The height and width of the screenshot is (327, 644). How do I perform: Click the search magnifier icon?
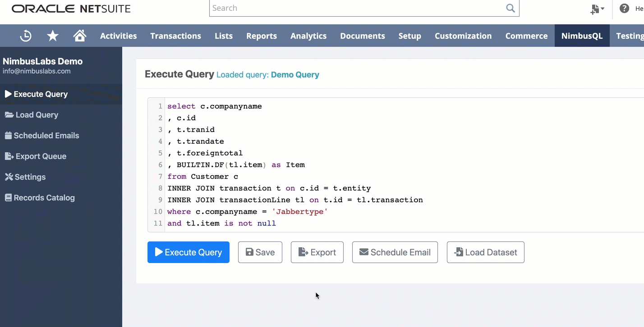tap(511, 8)
